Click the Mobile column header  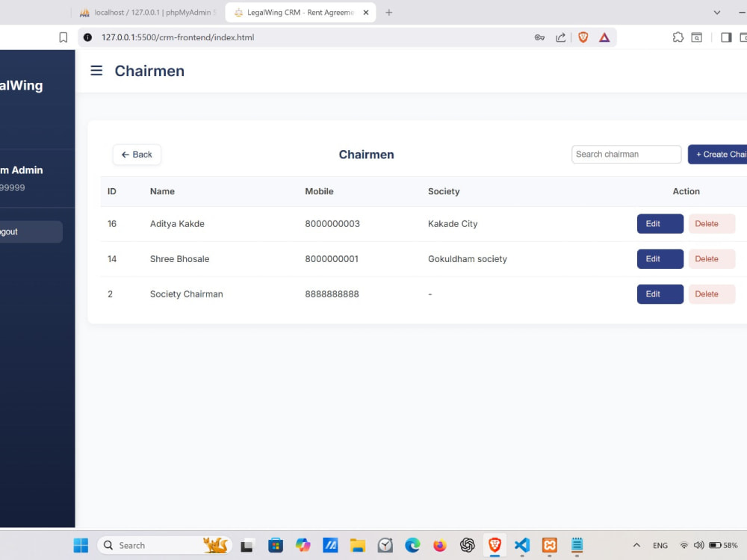click(x=319, y=191)
